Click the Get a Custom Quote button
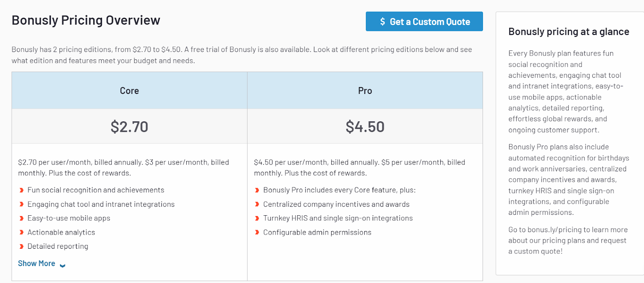This screenshot has height=283, width=644. [424, 21]
